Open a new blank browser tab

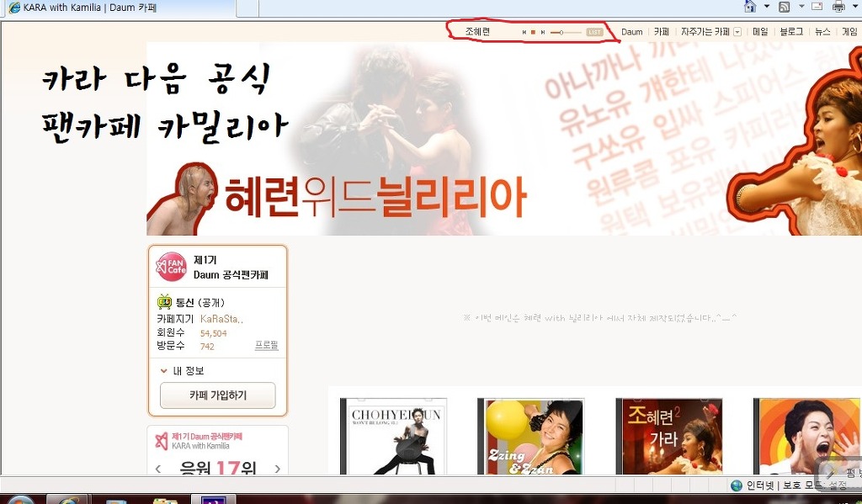click(x=247, y=8)
